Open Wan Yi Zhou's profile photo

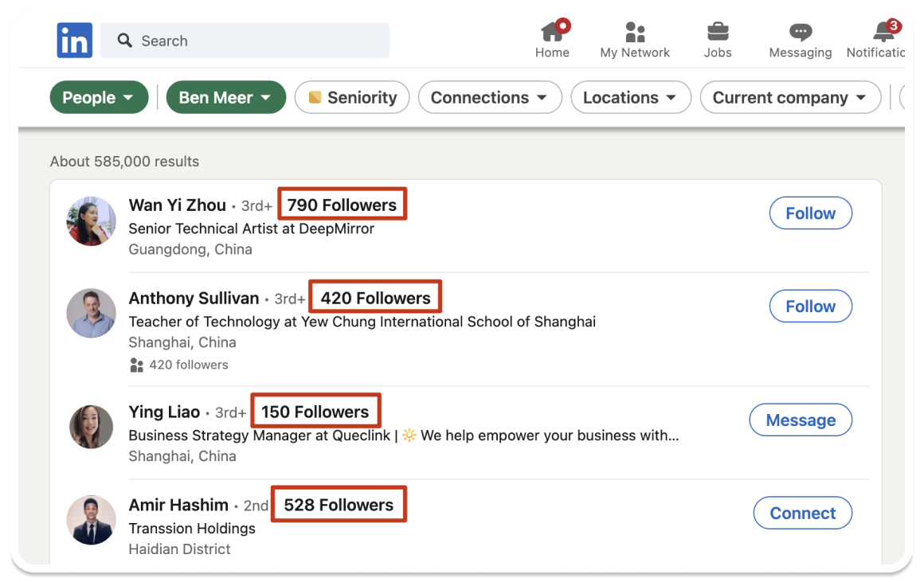coord(91,221)
